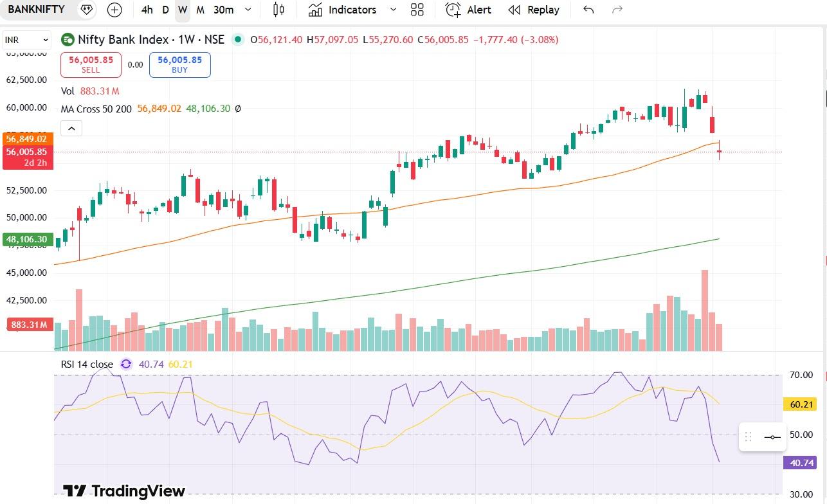
Task: Redo the chart action
Action: click(x=617, y=10)
